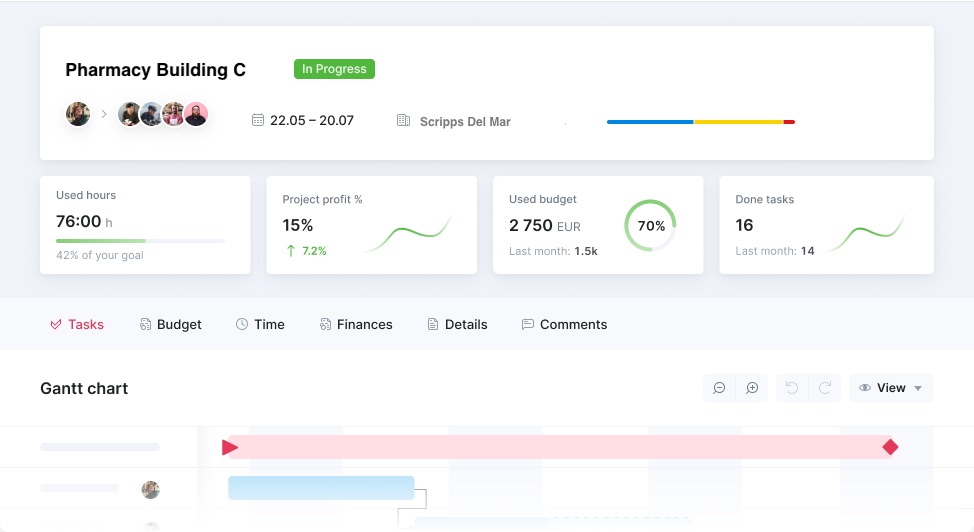Switch to the Tasks tab
974x532 pixels.
77,324
